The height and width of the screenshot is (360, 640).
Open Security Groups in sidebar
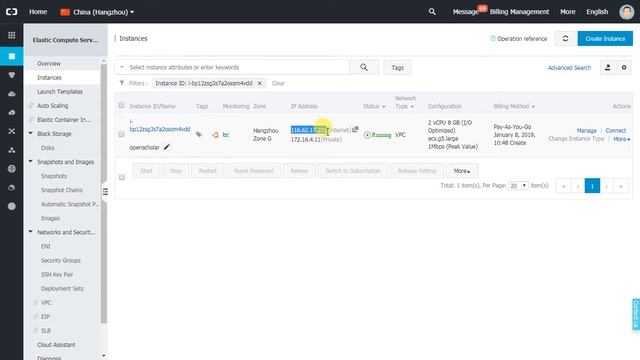tap(62, 260)
